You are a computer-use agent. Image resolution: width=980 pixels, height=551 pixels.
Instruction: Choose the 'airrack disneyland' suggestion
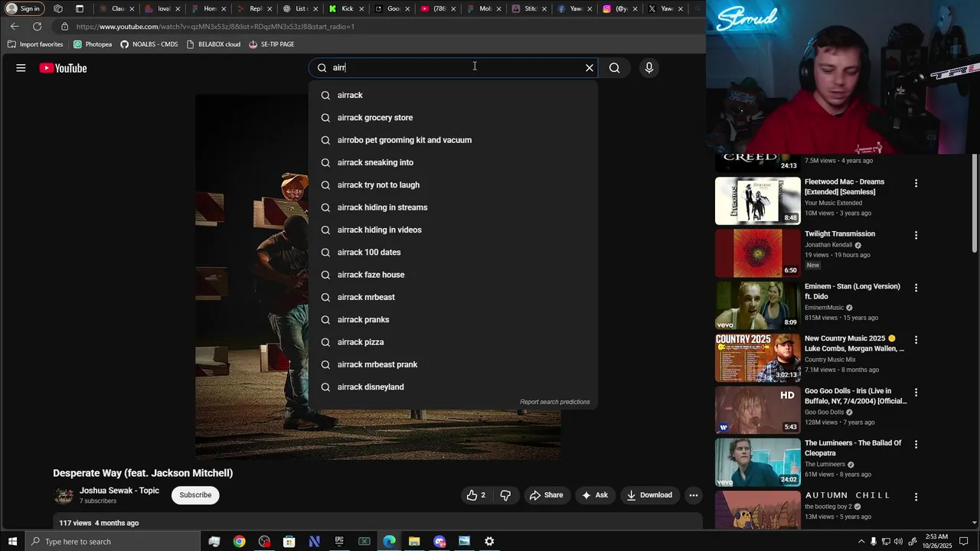pyautogui.click(x=453, y=387)
